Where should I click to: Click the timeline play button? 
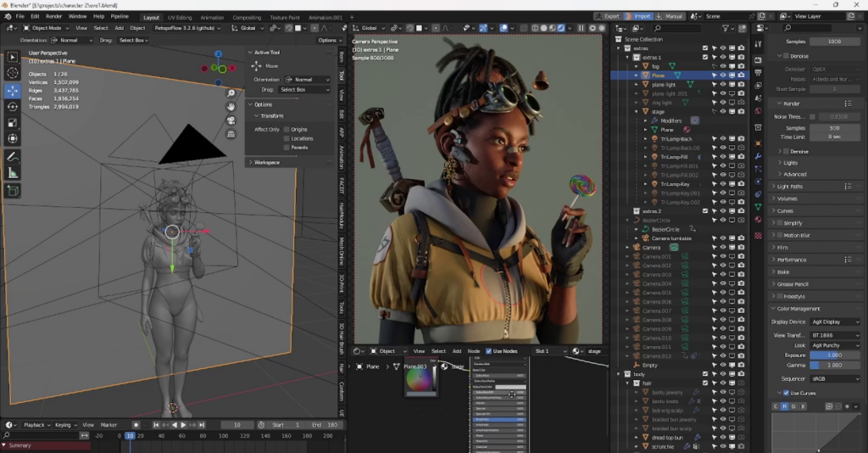click(183, 425)
